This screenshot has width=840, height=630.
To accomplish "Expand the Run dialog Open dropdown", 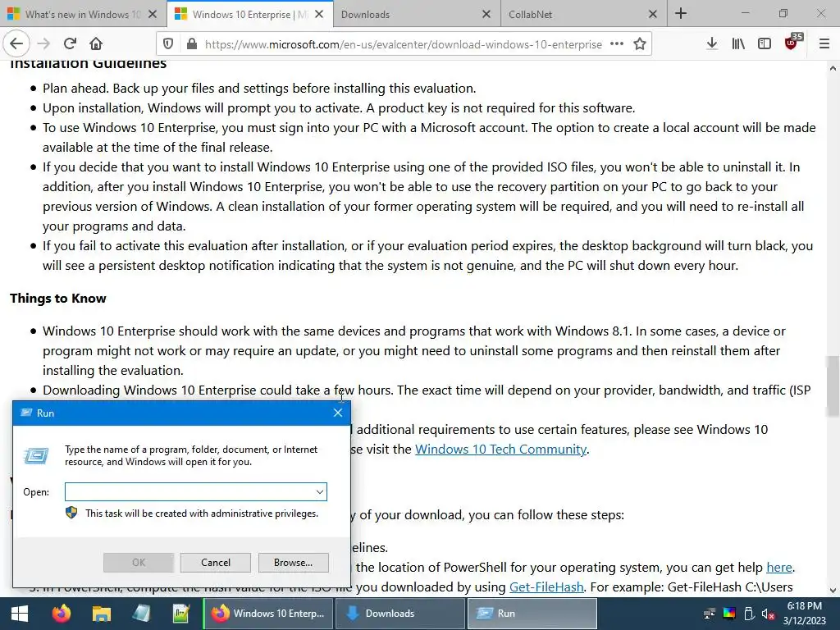I will pyautogui.click(x=320, y=492).
